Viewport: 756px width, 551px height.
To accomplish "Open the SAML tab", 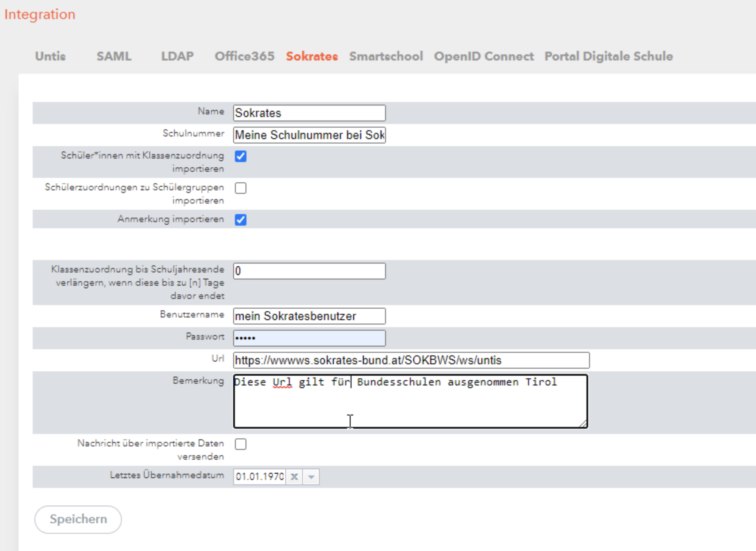I will [x=114, y=57].
